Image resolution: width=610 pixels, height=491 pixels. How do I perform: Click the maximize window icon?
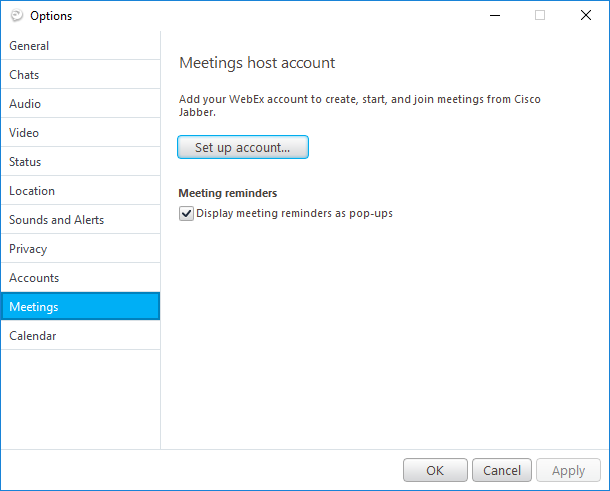click(x=540, y=16)
